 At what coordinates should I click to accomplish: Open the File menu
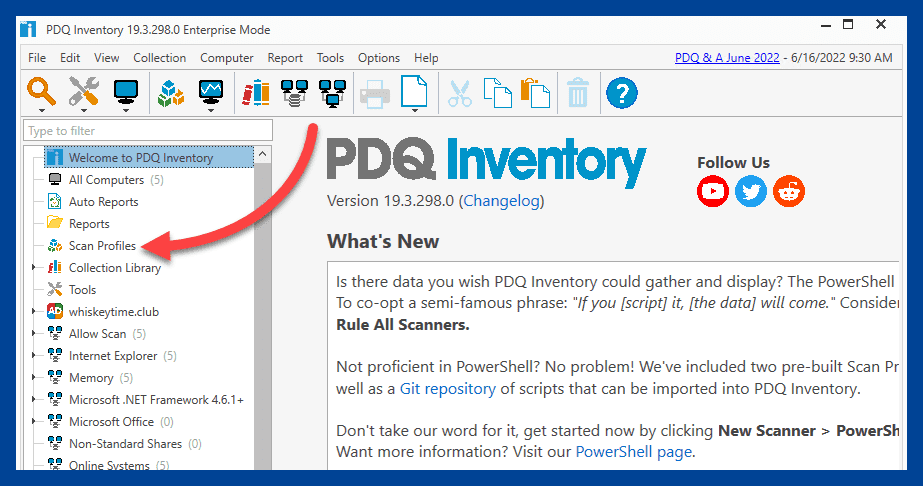(x=36, y=58)
